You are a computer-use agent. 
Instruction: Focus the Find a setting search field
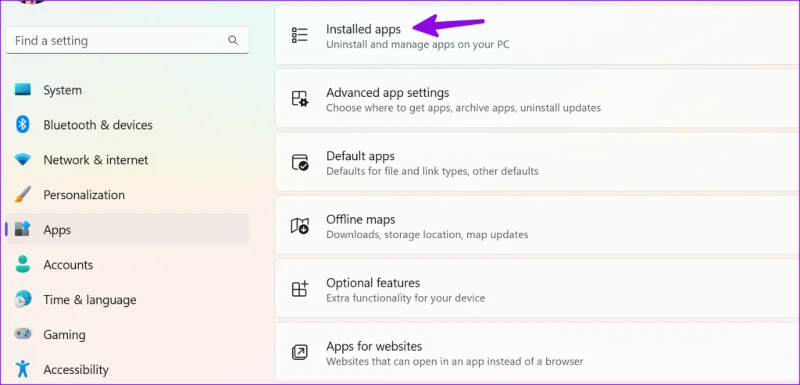[x=128, y=40]
